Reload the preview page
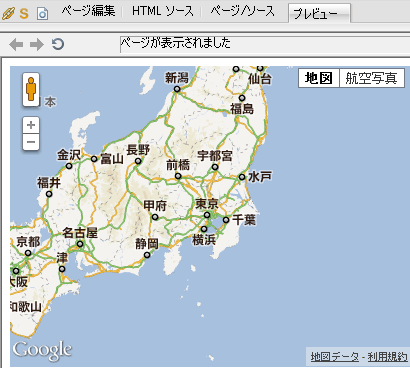 point(58,44)
